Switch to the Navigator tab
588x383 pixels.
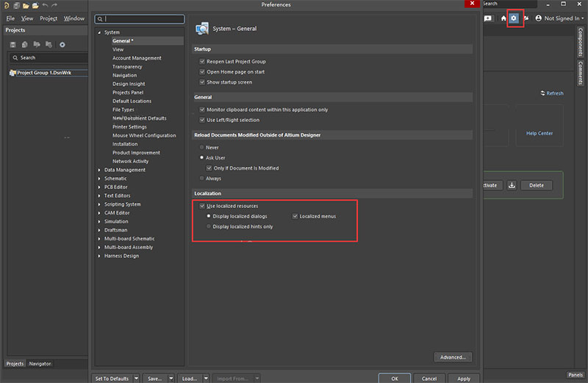coord(40,363)
